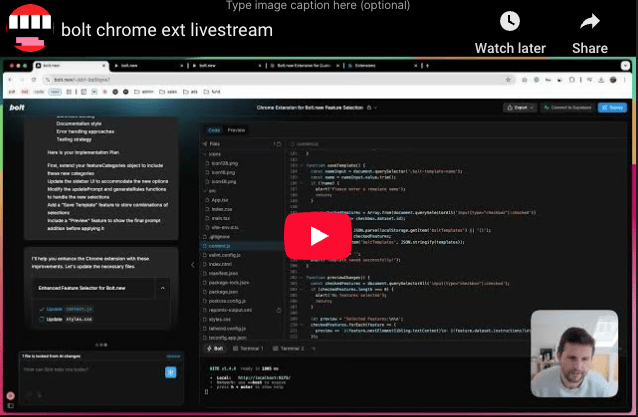The height and width of the screenshot is (417, 638).
Task: Open the channel avatar logo
Action: (x=29, y=28)
